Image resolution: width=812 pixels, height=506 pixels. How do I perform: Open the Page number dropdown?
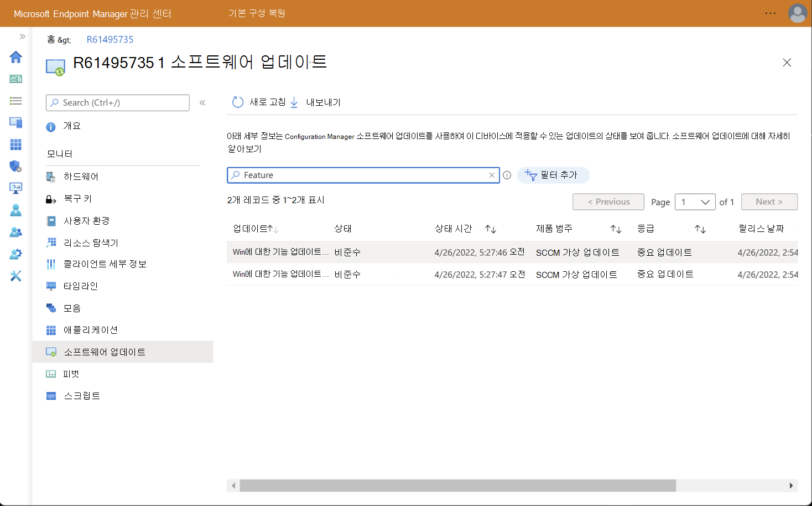coord(695,202)
